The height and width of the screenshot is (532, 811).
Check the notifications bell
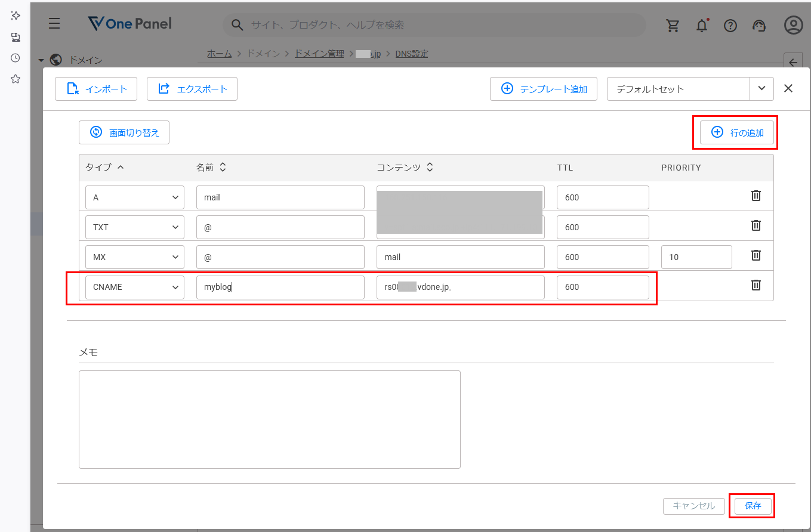point(701,25)
